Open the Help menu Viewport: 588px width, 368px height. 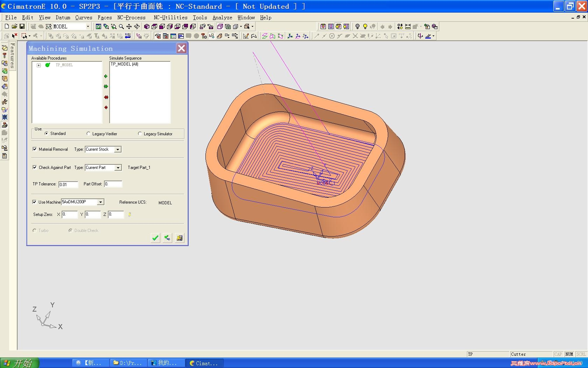(x=266, y=17)
